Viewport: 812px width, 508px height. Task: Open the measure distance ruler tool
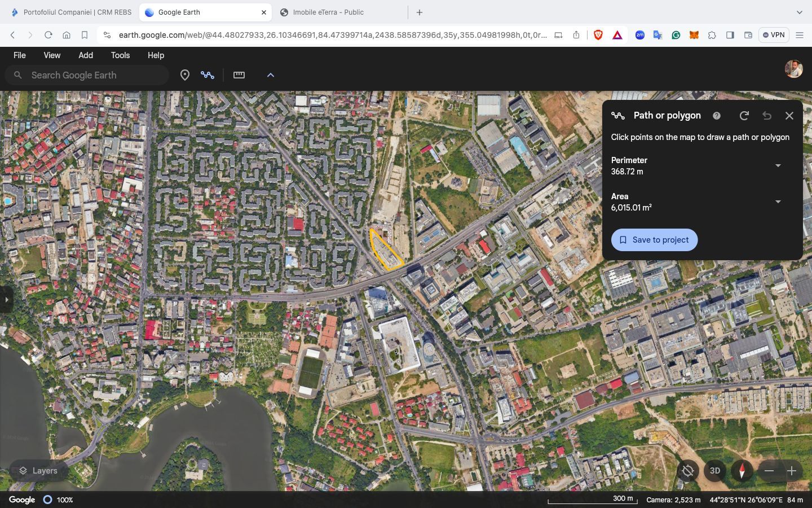(x=239, y=75)
